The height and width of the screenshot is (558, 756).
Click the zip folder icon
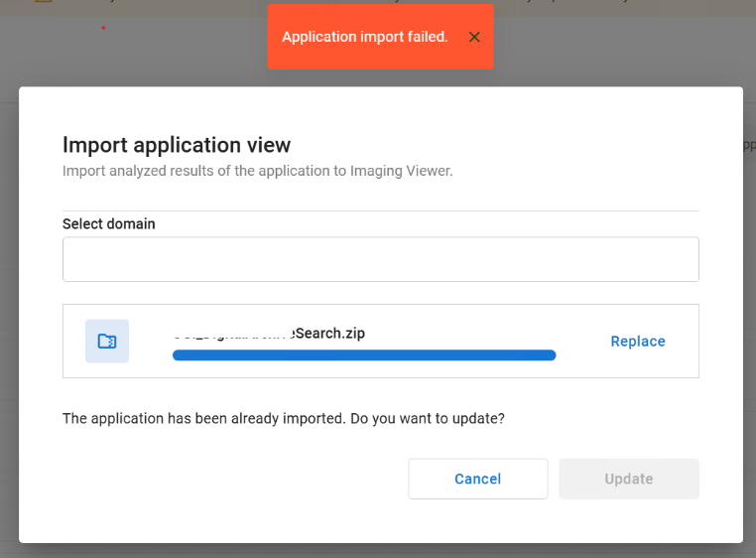107,341
